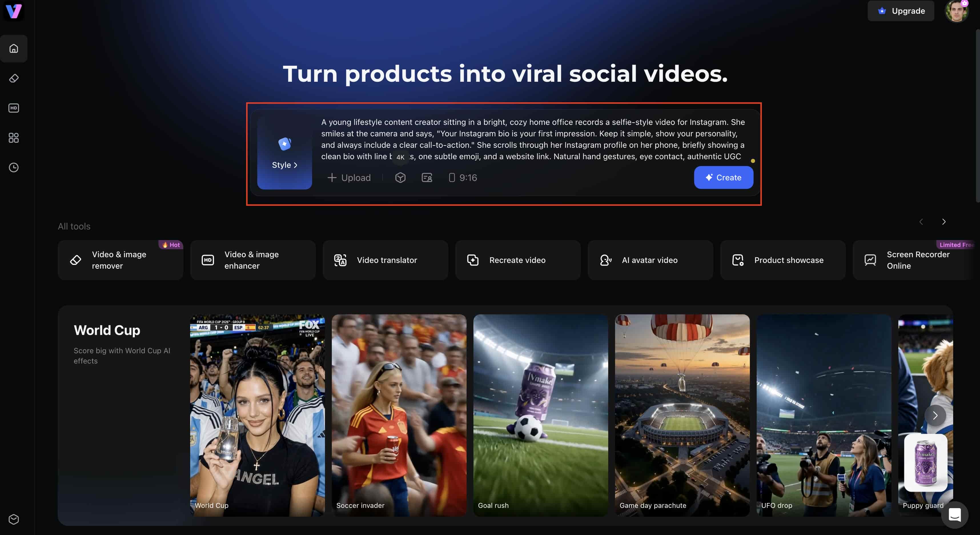Click the avatar card icon beside cube
This screenshot has width=980, height=535.
coord(427,177)
